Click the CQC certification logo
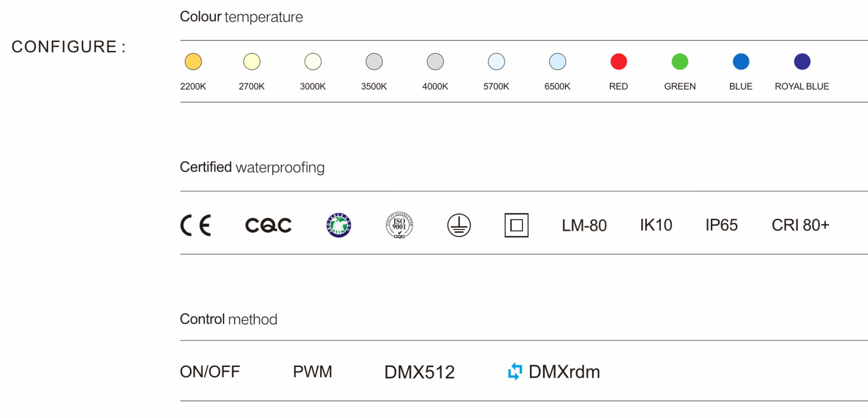Screen dimensions: 868x418 [x=268, y=225]
